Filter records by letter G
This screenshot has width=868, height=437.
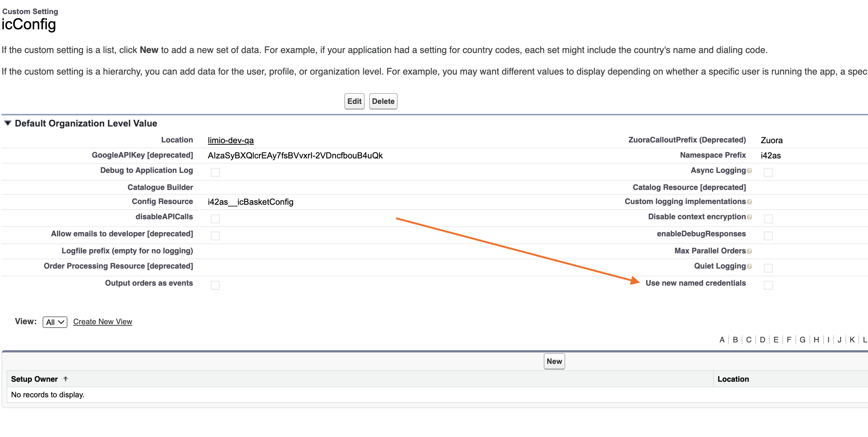[802, 340]
